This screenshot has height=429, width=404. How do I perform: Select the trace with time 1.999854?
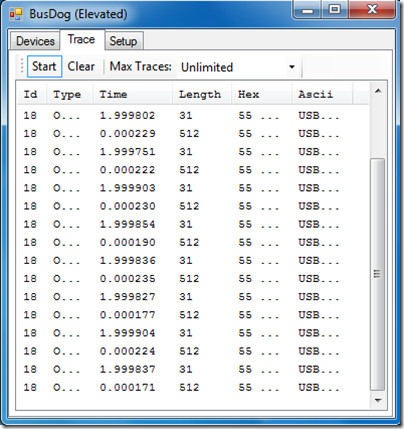[x=193, y=224]
